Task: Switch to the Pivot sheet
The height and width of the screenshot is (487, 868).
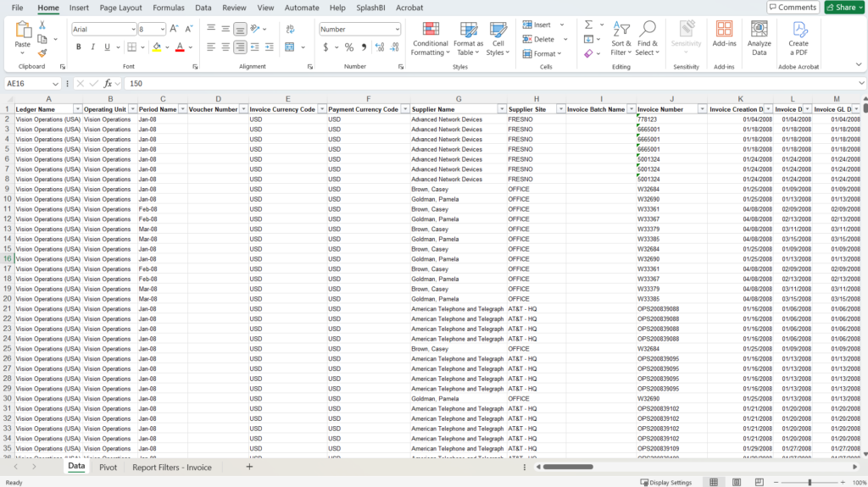Action: pos(108,468)
